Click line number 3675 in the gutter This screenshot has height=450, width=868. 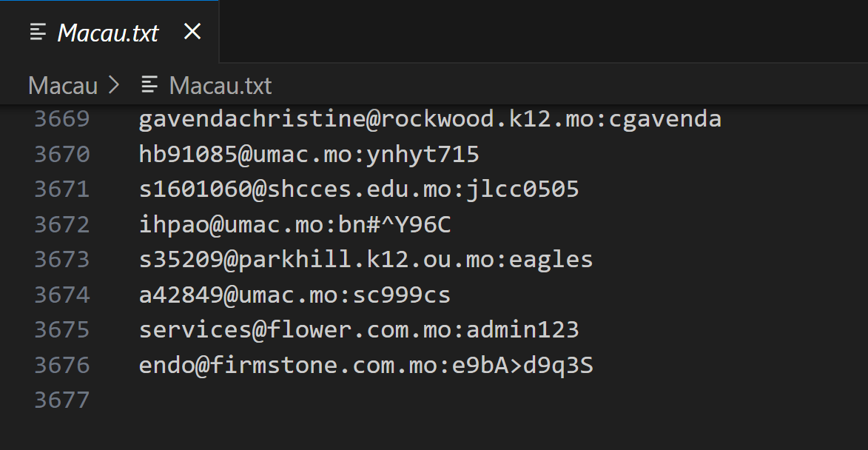(x=62, y=330)
